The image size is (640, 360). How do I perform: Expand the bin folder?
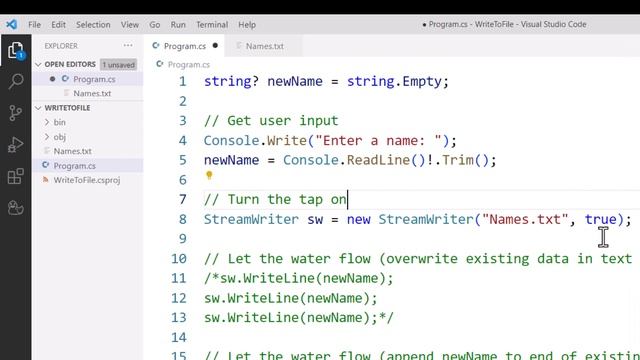point(47,122)
